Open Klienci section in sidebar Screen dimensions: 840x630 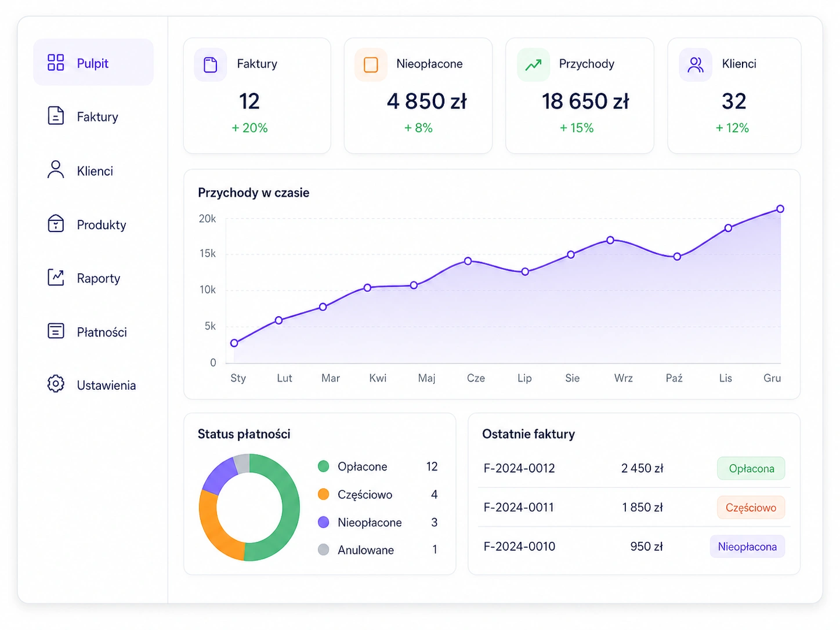[93, 171]
